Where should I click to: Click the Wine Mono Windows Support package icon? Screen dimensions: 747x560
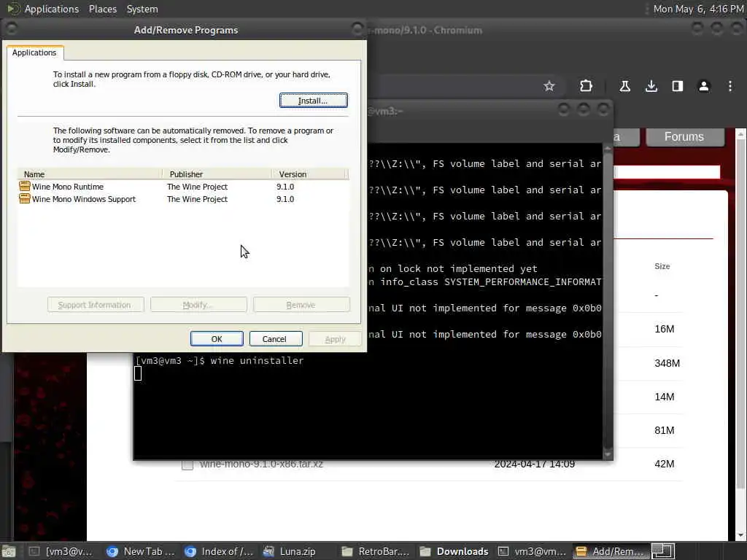point(24,198)
